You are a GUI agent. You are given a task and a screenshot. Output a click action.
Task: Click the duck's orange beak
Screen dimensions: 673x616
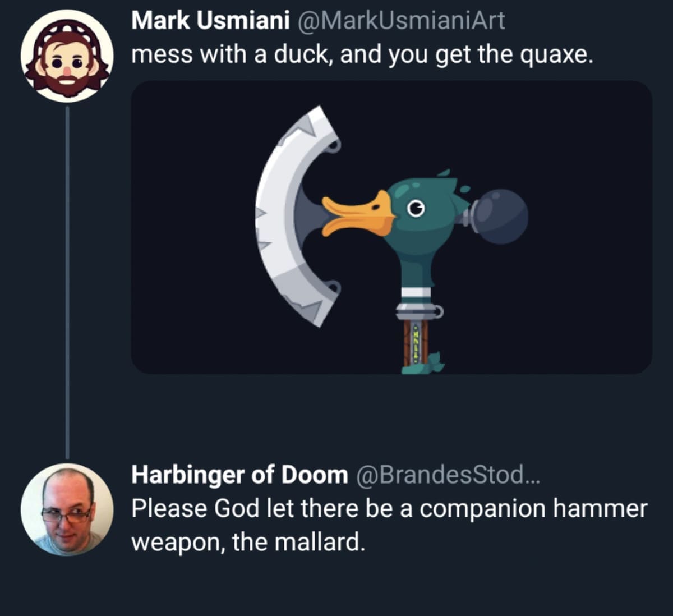coord(358,214)
